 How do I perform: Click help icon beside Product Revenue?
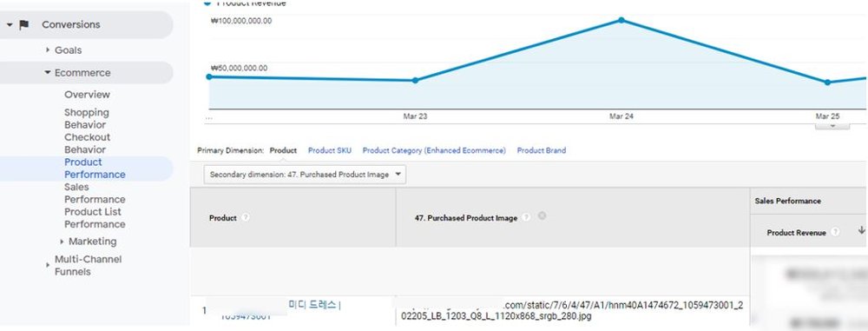tap(835, 232)
